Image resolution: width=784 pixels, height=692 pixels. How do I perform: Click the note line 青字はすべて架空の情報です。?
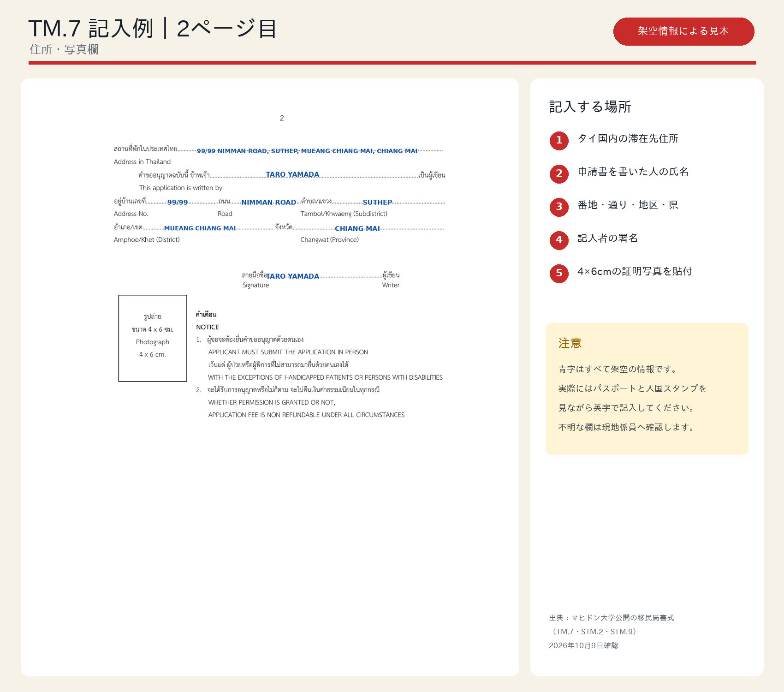coord(619,369)
